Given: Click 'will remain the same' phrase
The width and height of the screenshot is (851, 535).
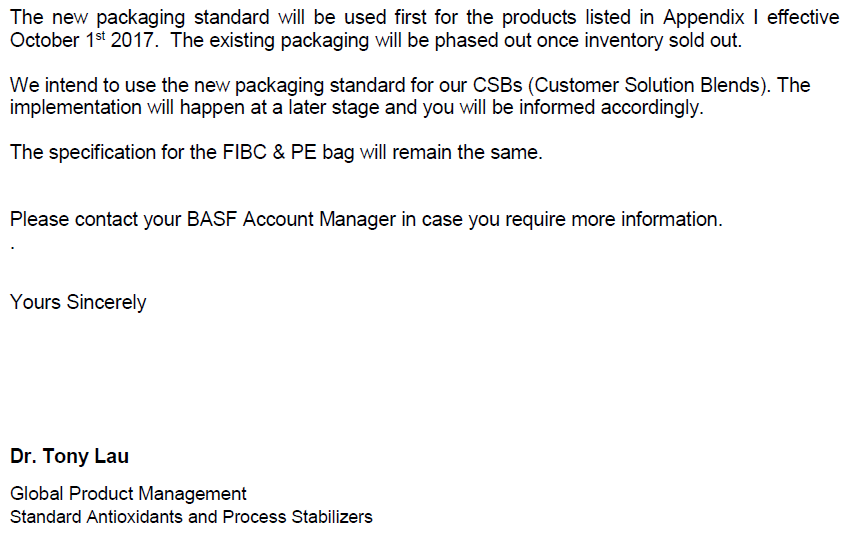Looking at the screenshot, I should (451, 152).
